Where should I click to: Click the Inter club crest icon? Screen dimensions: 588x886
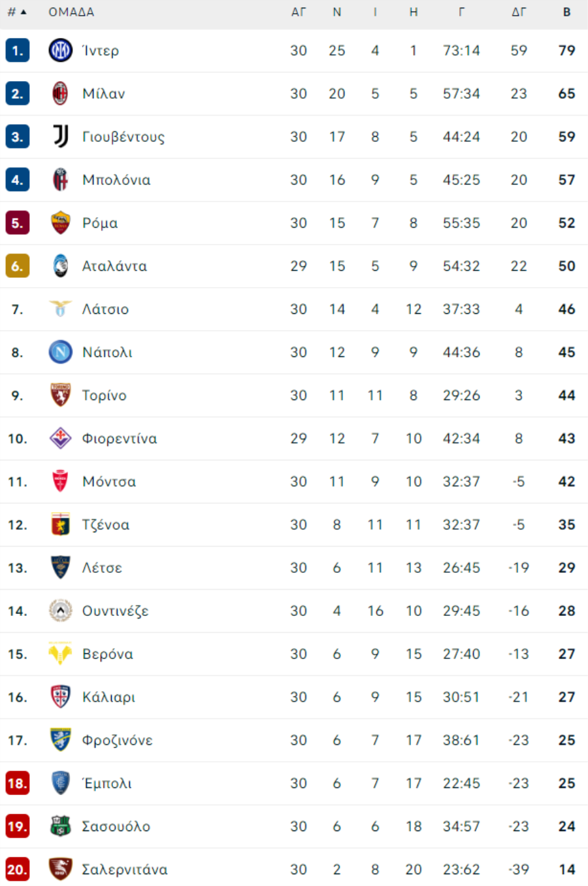tap(60, 50)
